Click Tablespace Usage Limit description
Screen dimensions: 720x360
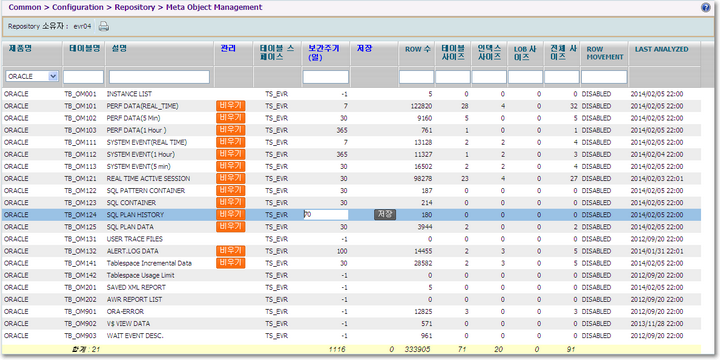click(x=141, y=276)
